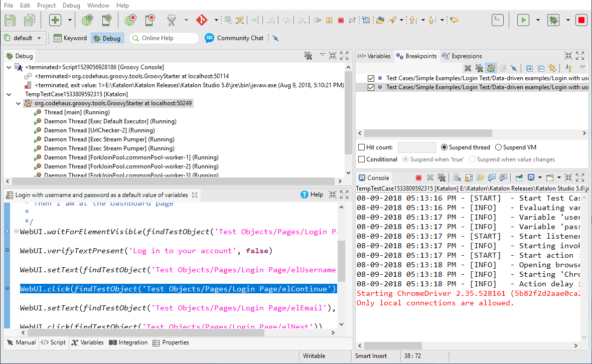Open Breakpoints view menu triangle
592x364 pixels.
[x=582, y=68]
